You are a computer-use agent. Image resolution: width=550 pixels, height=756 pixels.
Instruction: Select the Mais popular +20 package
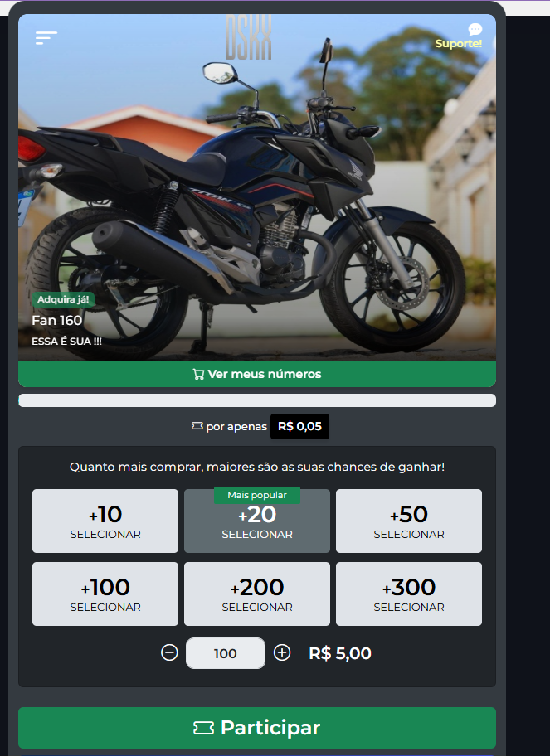pos(257,521)
